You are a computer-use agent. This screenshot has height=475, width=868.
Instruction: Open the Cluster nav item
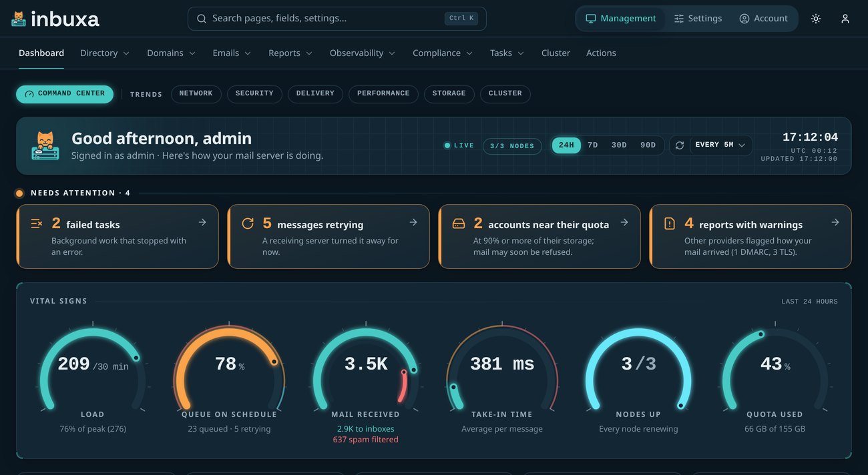pos(556,53)
